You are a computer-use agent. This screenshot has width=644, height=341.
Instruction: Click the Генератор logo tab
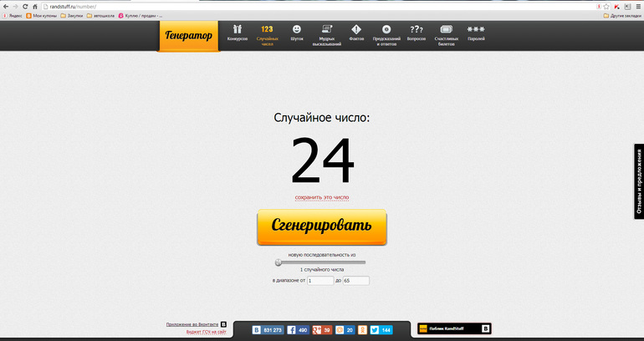pyautogui.click(x=188, y=36)
